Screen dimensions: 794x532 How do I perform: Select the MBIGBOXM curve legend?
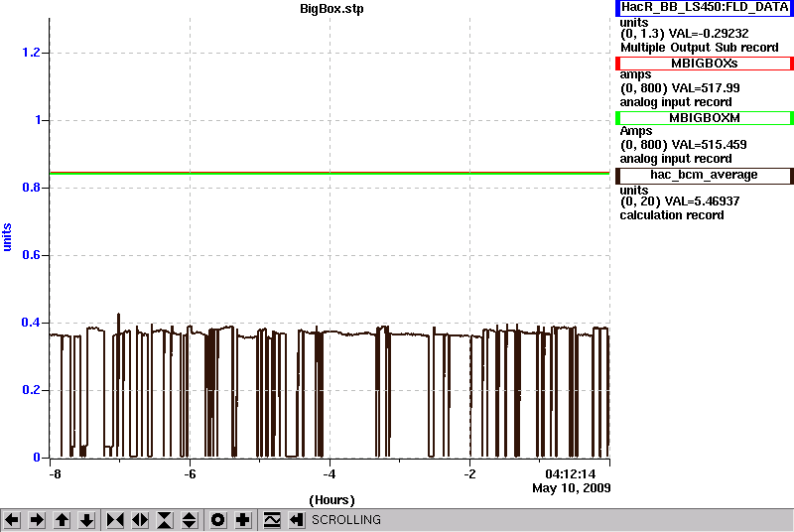(x=705, y=118)
